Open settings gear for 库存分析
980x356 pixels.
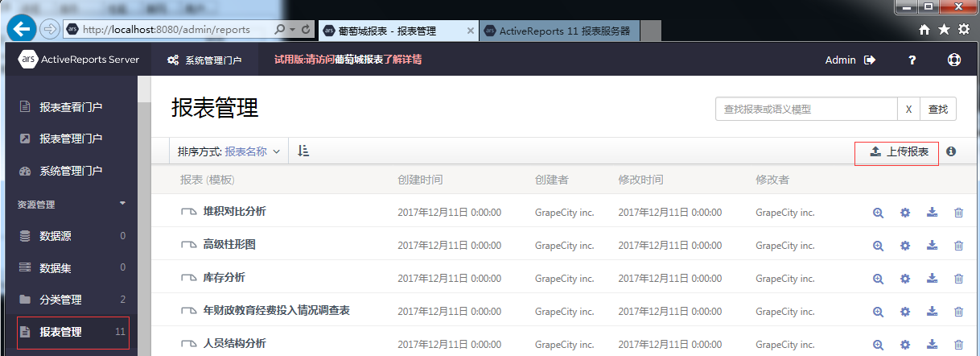[x=905, y=278]
